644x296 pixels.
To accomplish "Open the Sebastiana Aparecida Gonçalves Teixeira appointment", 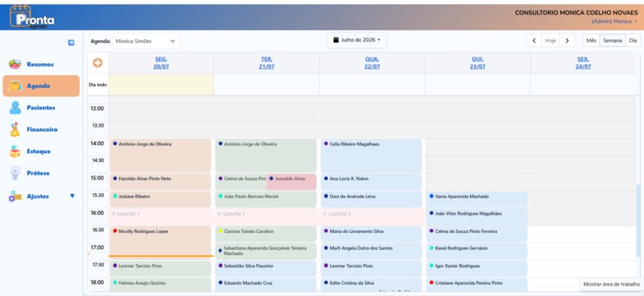I will [x=266, y=251].
